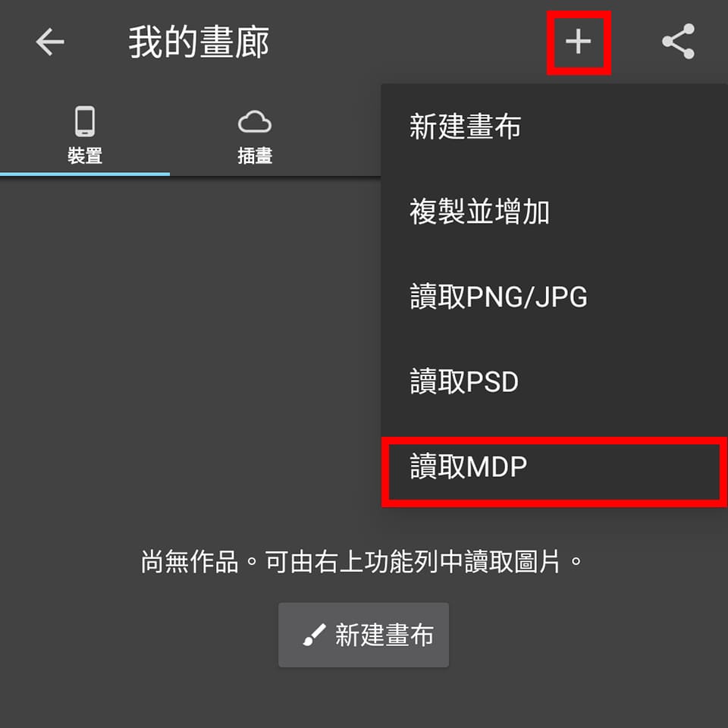
Task: Open the share icon in top bar
Action: [x=678, y=41]
